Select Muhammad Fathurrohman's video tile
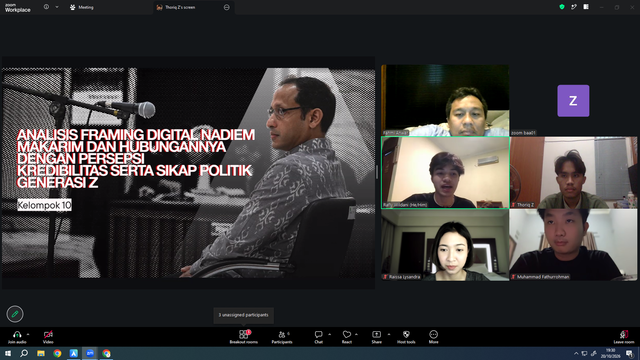Image resolution: width=640 pixels, height=360 pixels. pos(573,245)
